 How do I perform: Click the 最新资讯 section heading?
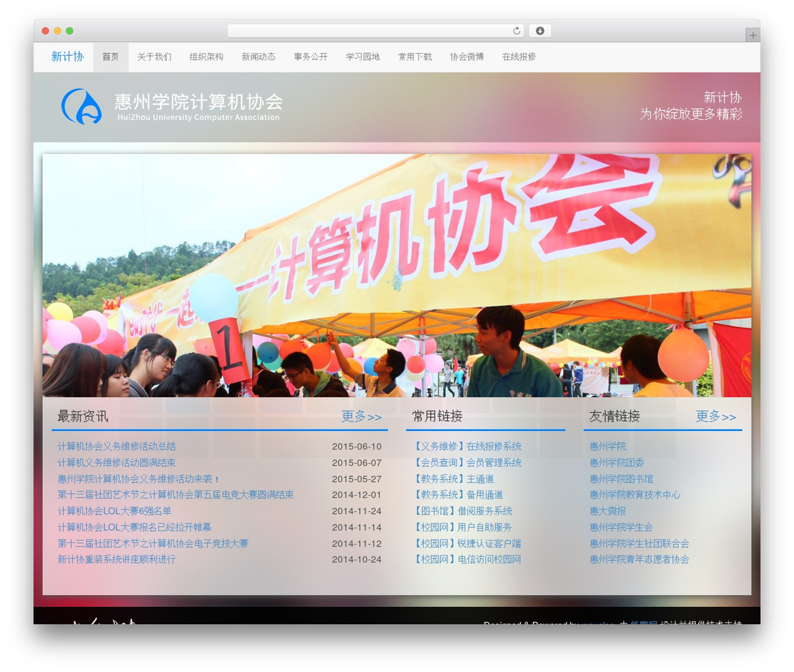83,417
